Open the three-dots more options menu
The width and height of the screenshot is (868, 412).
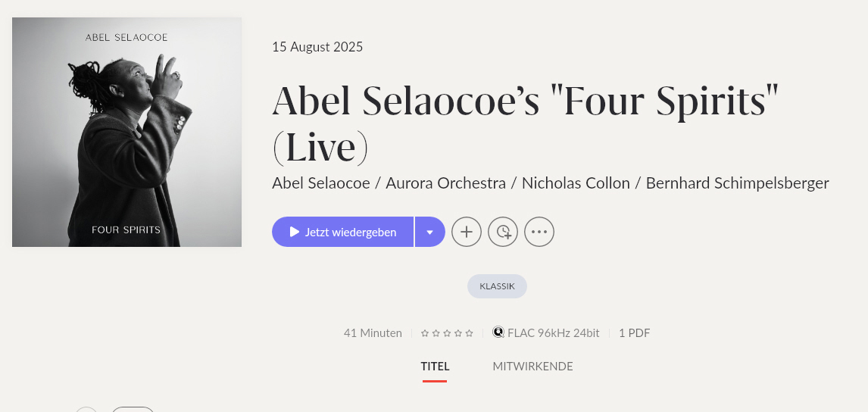point(539,232)
